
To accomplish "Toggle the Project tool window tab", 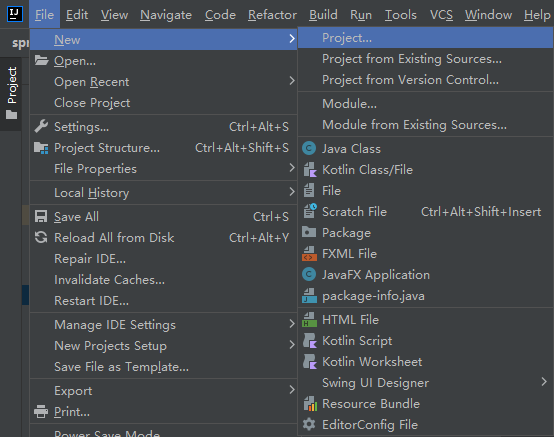I will click(12, 93).
